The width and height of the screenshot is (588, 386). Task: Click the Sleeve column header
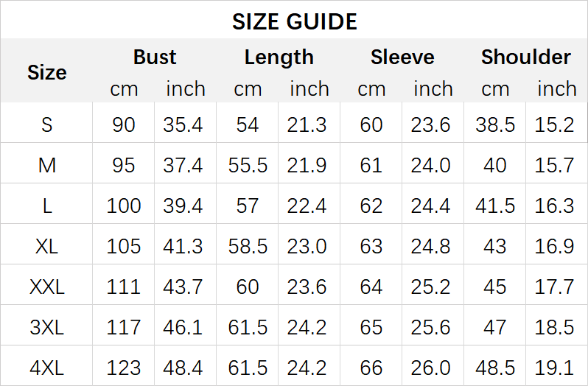[x=402, y=57]
